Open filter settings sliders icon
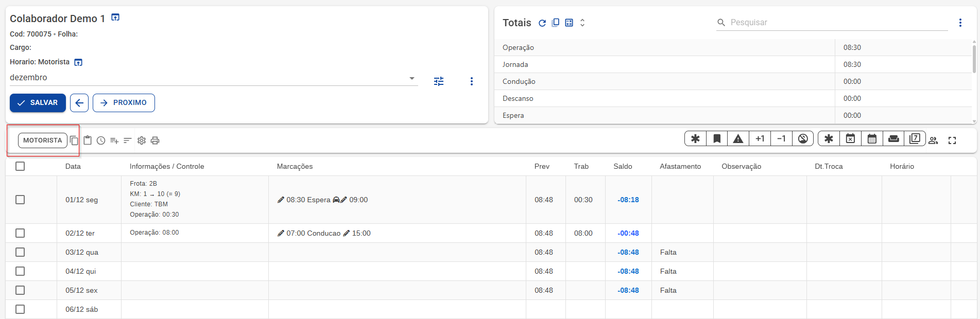The image size is (980, 319). pos(439,81)
